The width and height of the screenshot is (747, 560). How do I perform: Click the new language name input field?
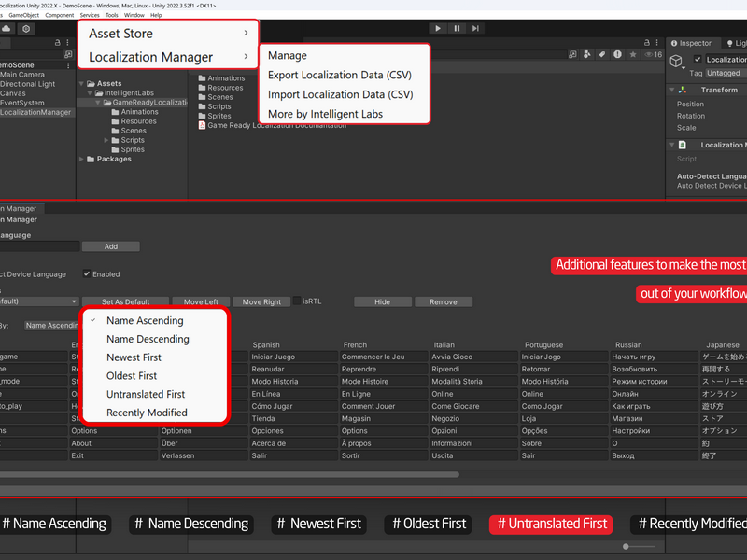tap(39, 246)
